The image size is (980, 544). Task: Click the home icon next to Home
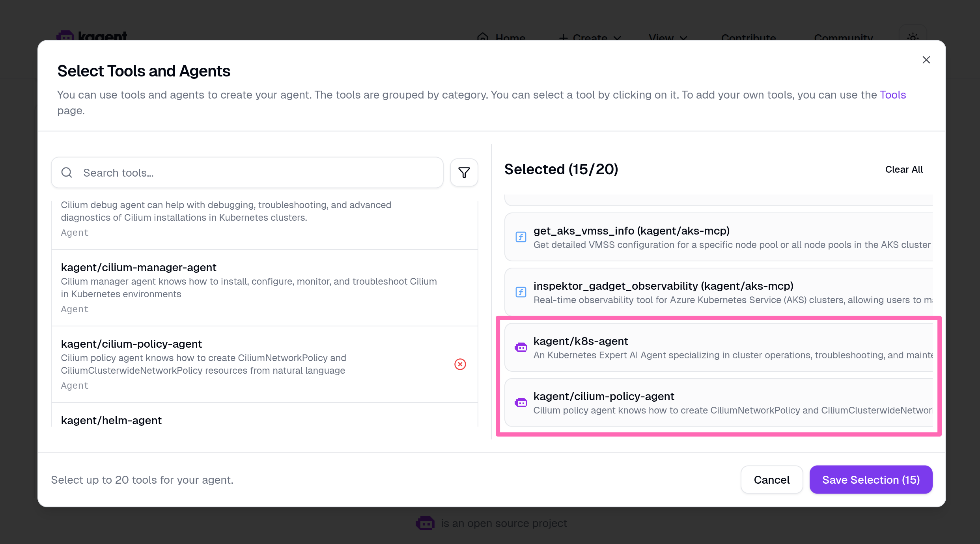pyautogui.click(x=483, y=37)
